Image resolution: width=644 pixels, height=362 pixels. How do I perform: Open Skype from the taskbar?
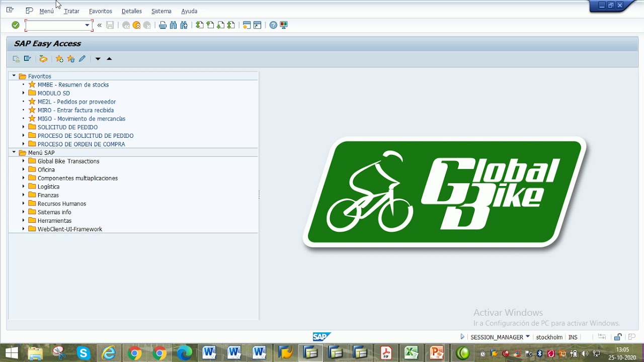[84, 353]
